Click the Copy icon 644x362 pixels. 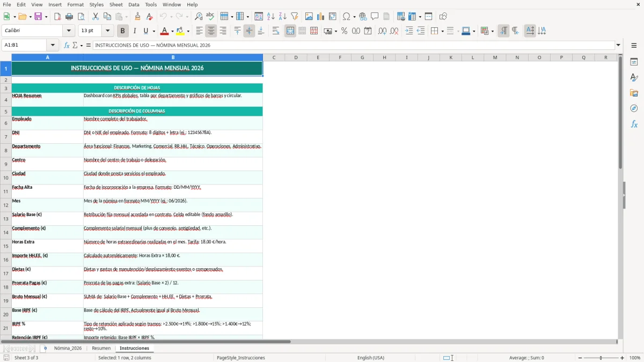107,17
